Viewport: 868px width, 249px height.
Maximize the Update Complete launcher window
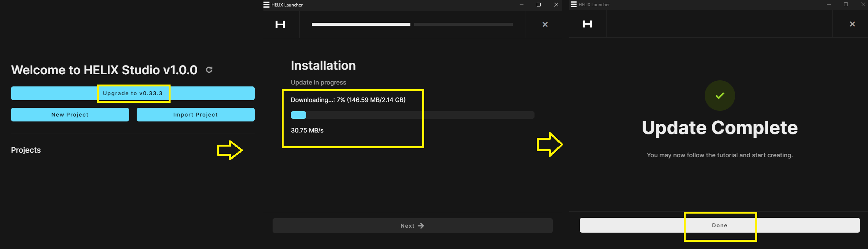pos(846,4)
